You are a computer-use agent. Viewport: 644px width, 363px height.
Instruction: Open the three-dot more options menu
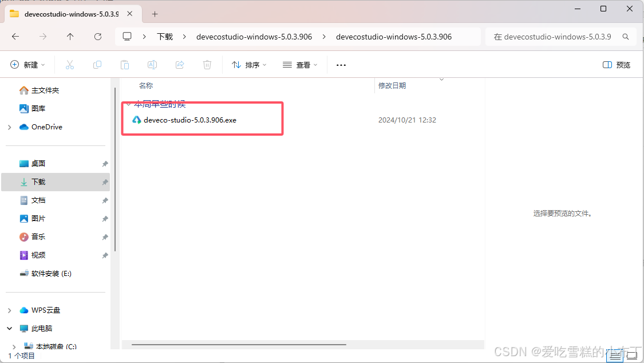[341, 65]
